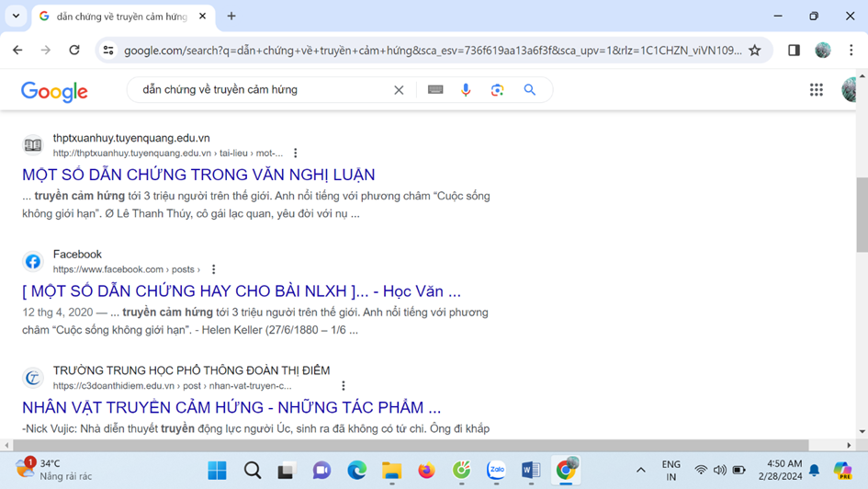
Task: Open the Google apps grid
Action: [x=816, y=90]
